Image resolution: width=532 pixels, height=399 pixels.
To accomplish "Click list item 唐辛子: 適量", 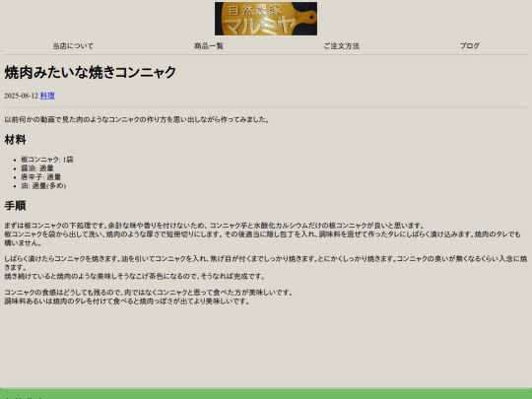I will (x=41, y=177).
